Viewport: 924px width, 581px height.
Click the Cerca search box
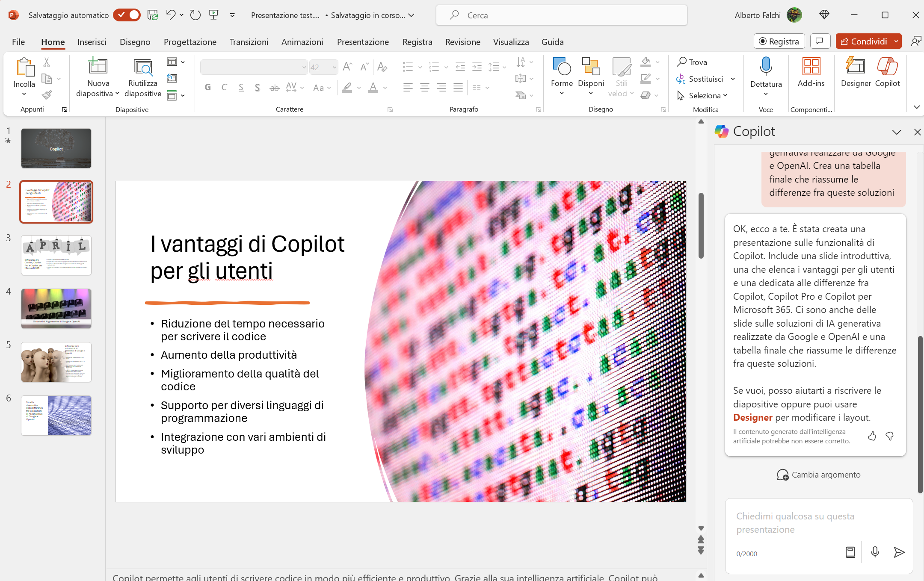click(561, 15)
